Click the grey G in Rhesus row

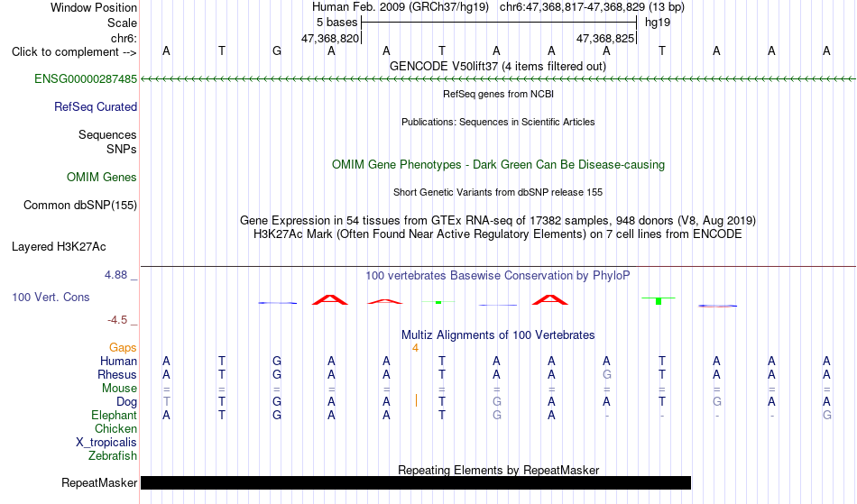pos(607,374)
